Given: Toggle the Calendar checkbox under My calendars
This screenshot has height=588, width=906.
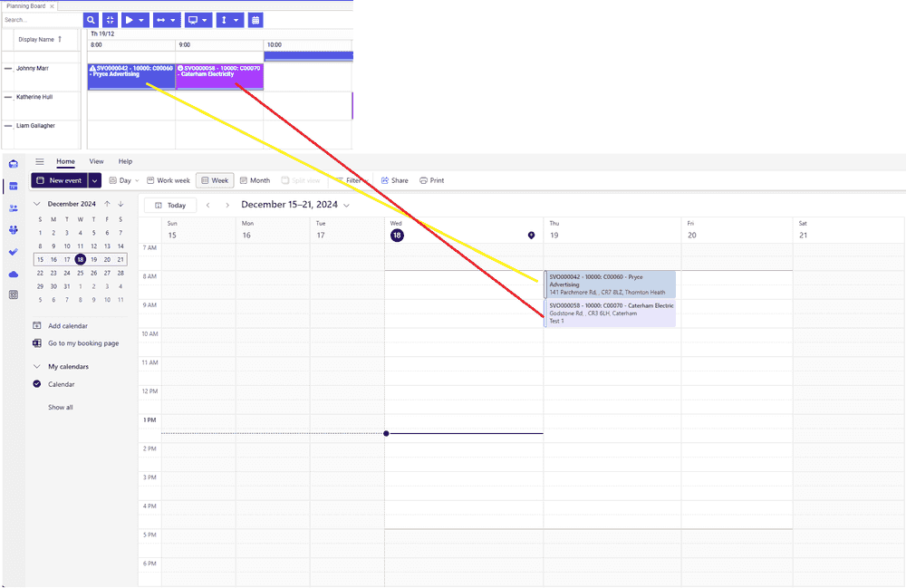Looking at the screenshot, I should coord(37,384).
